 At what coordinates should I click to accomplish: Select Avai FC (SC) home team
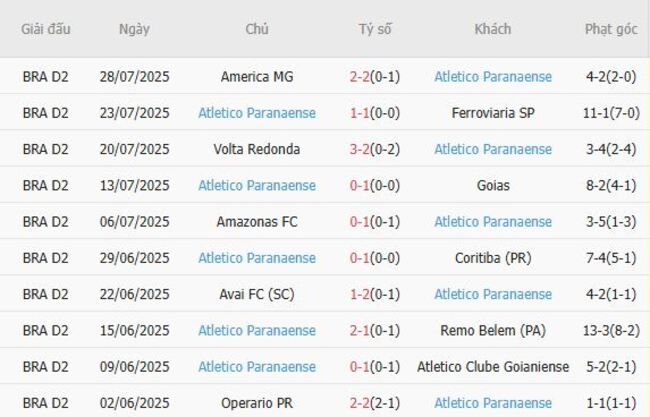(257, 294)
